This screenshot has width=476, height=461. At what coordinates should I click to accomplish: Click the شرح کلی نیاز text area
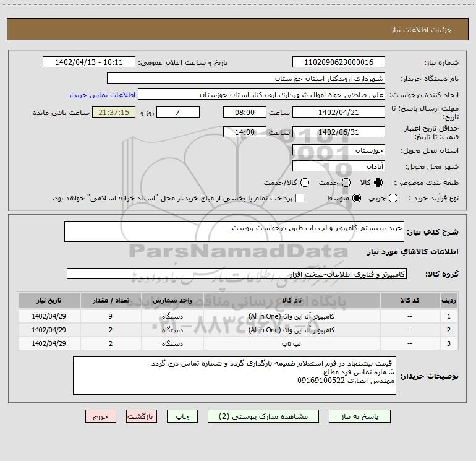point(234,231)
